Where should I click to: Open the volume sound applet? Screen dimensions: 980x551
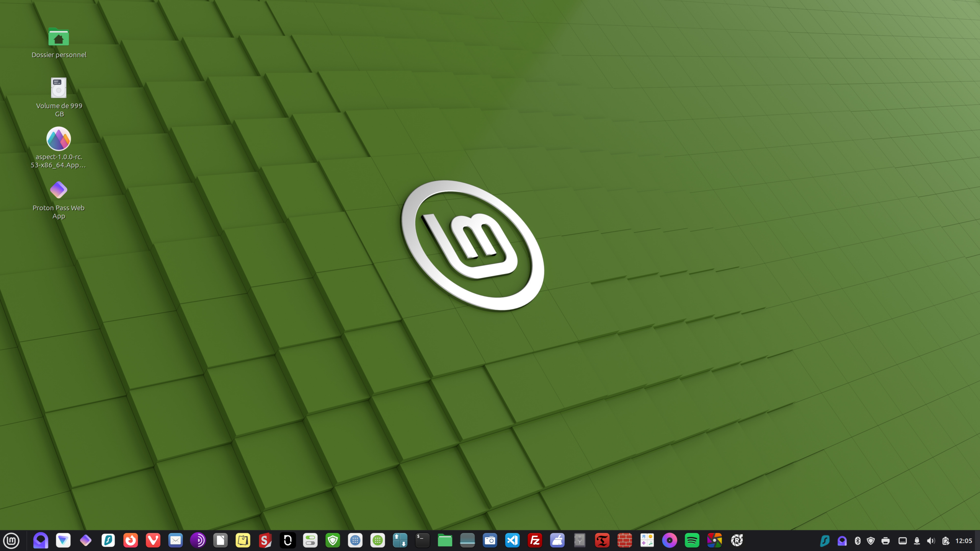point(931,541)
